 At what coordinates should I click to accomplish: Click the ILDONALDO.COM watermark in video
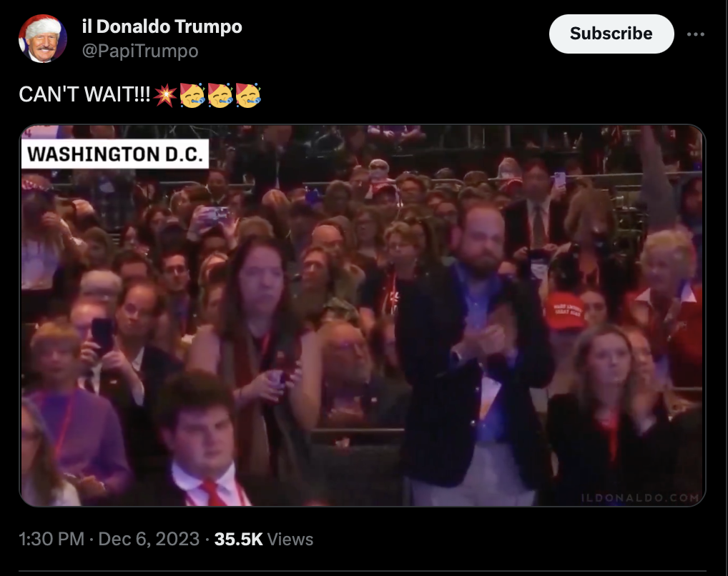[x=640, y=497]
